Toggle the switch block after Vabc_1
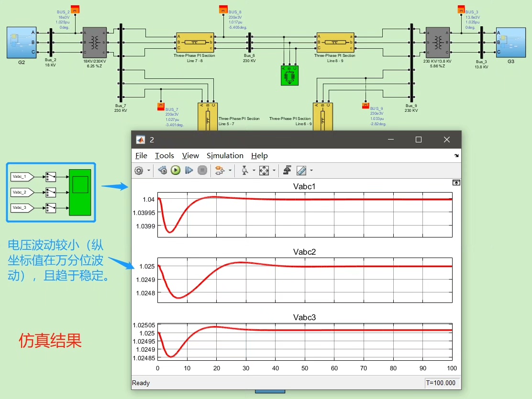 coord(51,177)
